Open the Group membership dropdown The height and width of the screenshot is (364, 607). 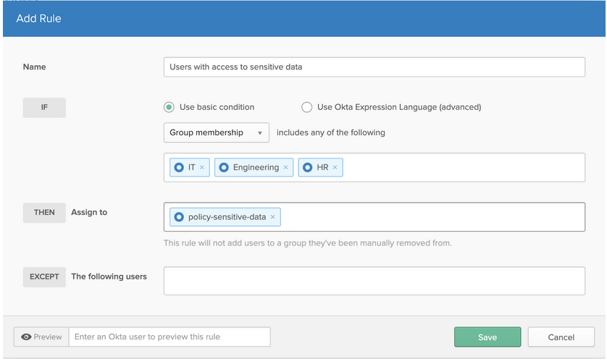tap(216, 132)
